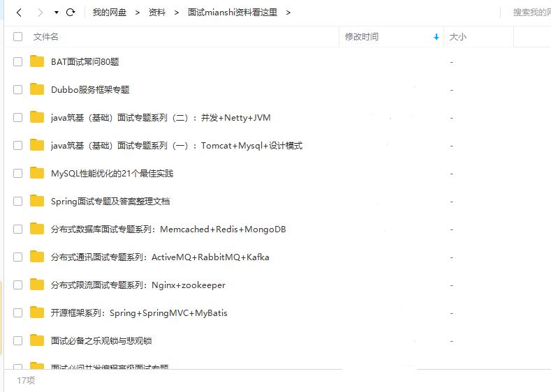551x392 pixels.
Task: Click folder icon of ActiveMQ+RabbitMQ+Kafka row
Action: 37,257
